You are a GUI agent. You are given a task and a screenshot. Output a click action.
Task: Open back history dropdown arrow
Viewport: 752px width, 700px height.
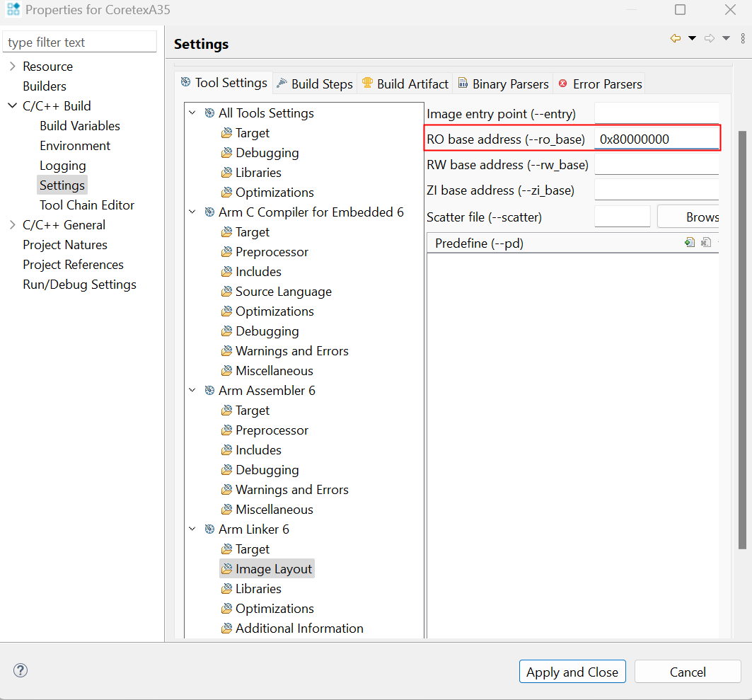[x=693, y=38]
